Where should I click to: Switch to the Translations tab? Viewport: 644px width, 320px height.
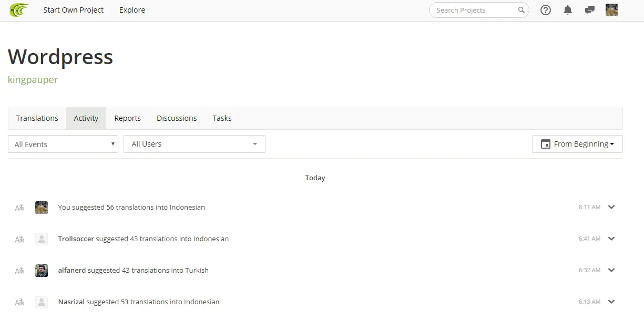click(37, 118)
